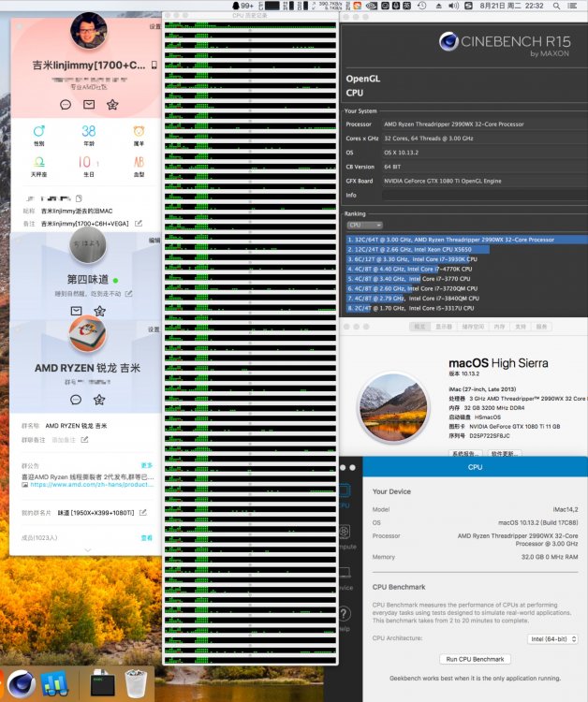588x702 pixels.
Task: Select 支持 tab in About This Mac
Action: coord(521,327)
